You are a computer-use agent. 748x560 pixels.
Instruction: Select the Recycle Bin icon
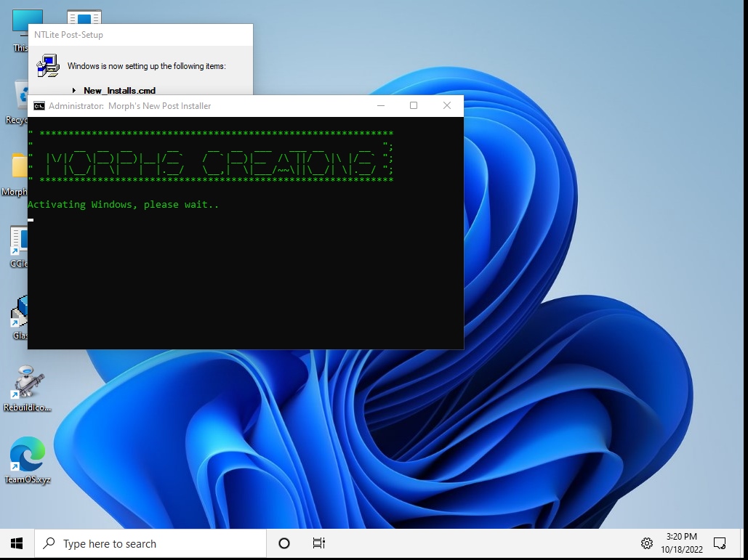point(17,102)
